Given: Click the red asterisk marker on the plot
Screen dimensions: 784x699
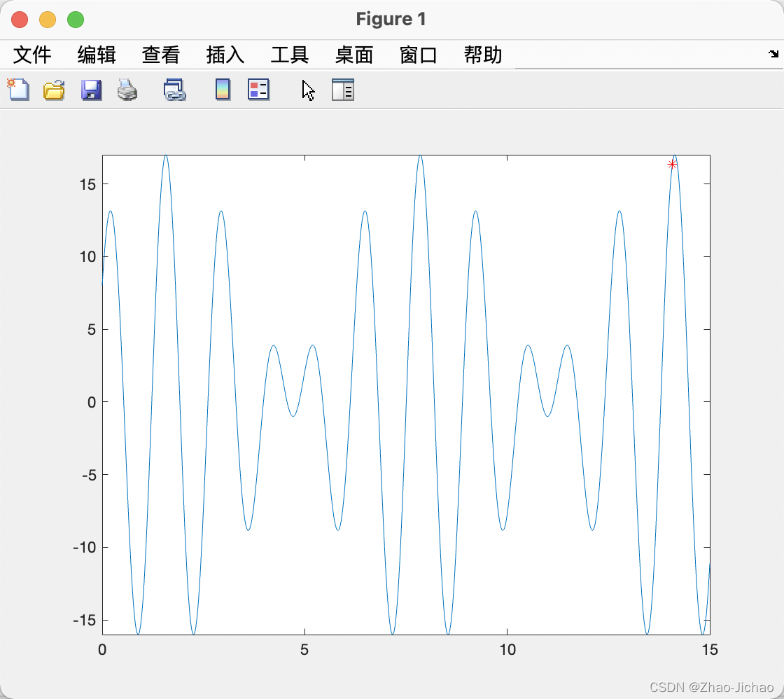Looking at the screenshot, I should tap(672, 164).
